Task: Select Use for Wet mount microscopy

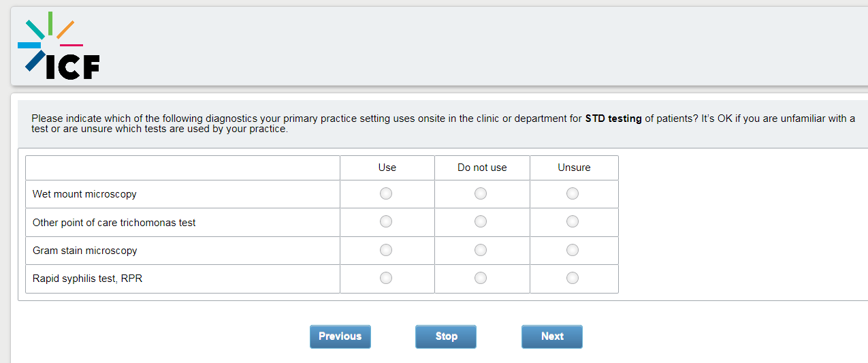Action: 386,194
